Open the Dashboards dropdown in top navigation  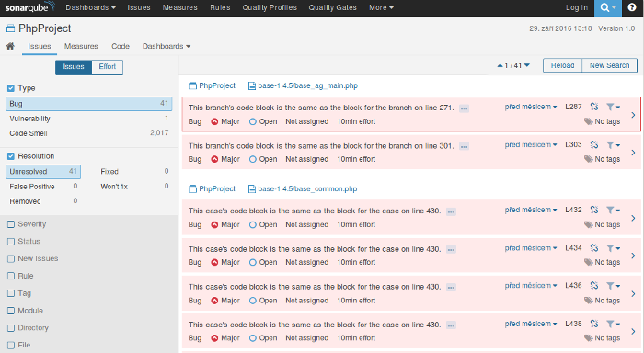click(90, 7)
